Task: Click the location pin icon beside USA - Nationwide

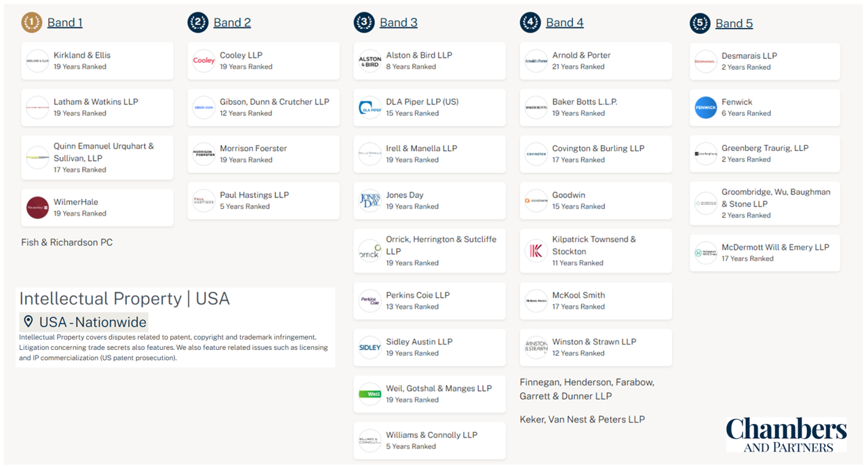Action: pyautogui.click(x=28, y=321)
